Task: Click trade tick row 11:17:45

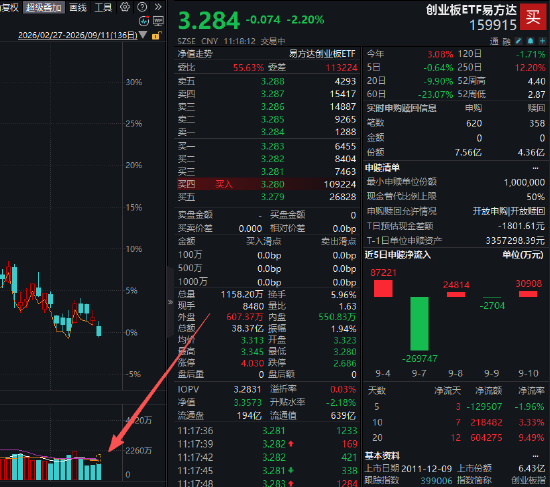Action: tap(267, 471)
